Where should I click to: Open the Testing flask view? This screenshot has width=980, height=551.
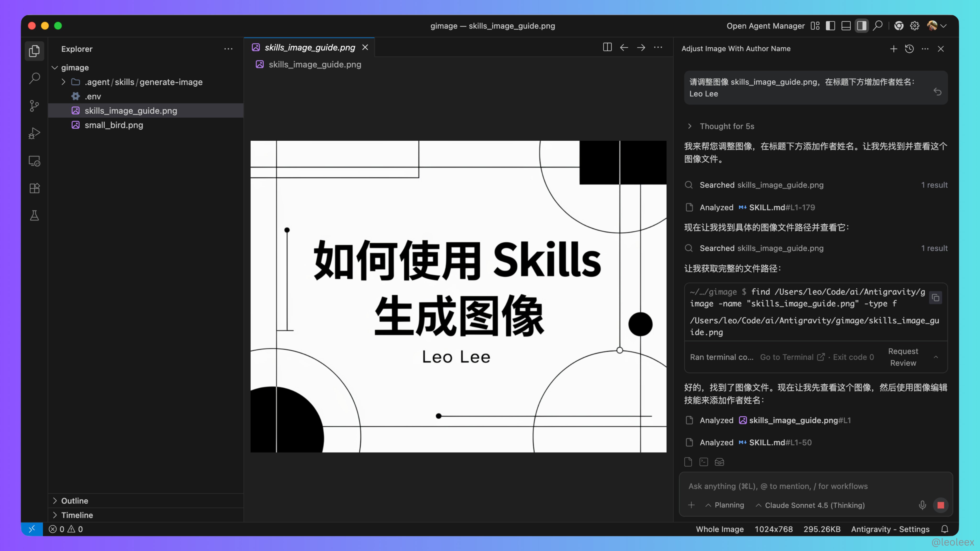(x=34, y=216)
